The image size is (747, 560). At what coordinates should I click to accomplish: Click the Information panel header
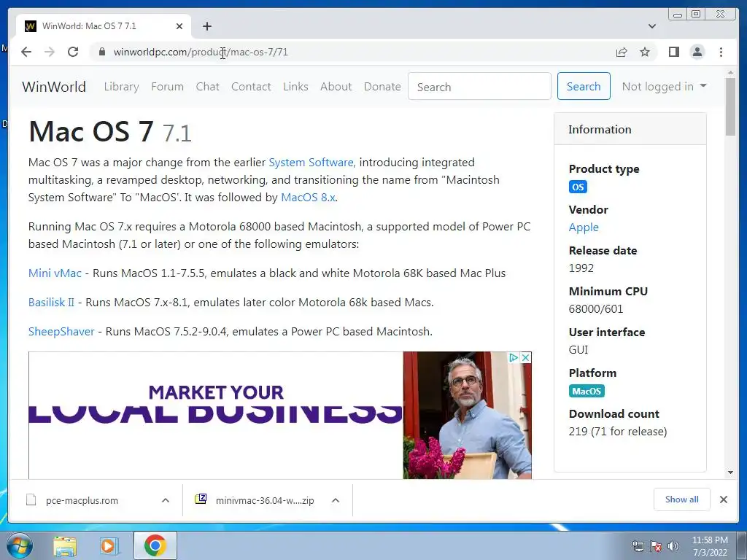tap(630, 129)
